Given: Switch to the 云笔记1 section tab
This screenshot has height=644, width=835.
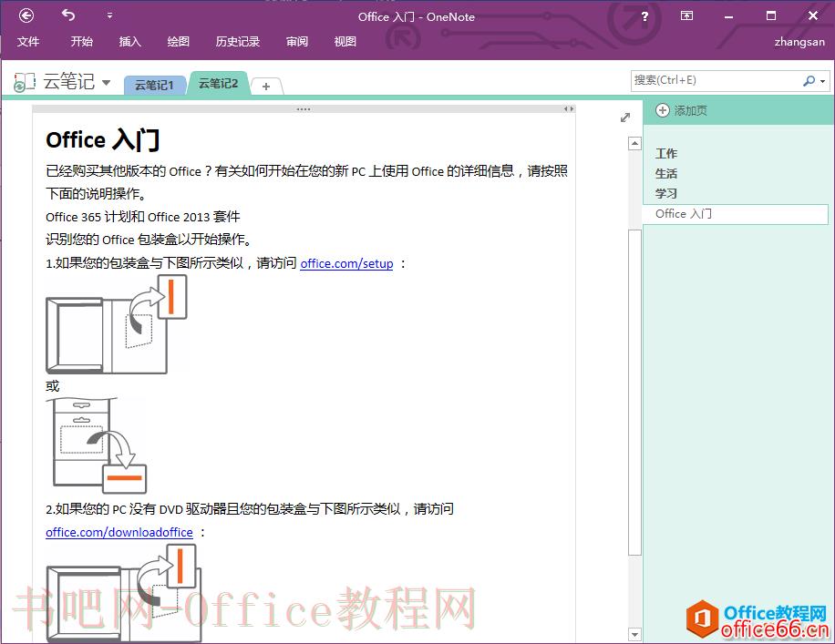Looking at the screenshot, I should 154,85.
